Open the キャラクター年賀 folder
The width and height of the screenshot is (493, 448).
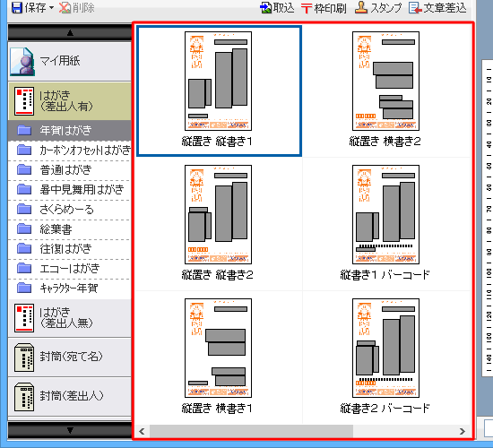click(70, 289)
